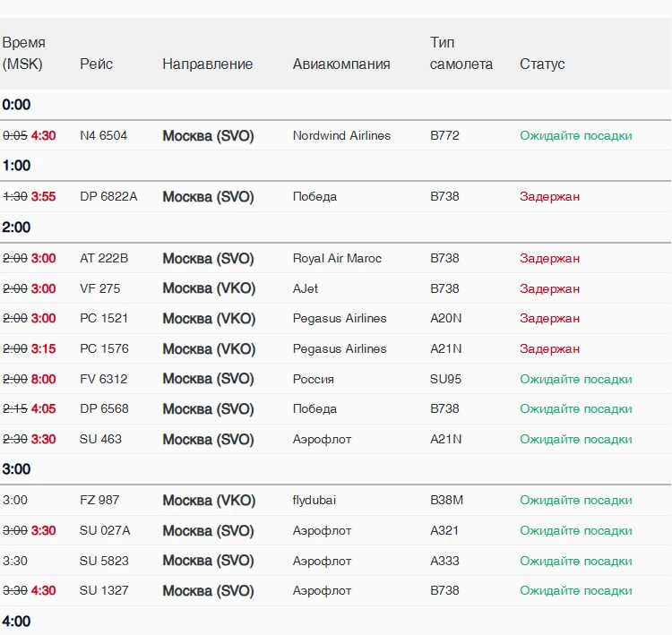Select flight AT 222B
Screen dimensions: 672x635
point(104,258)
